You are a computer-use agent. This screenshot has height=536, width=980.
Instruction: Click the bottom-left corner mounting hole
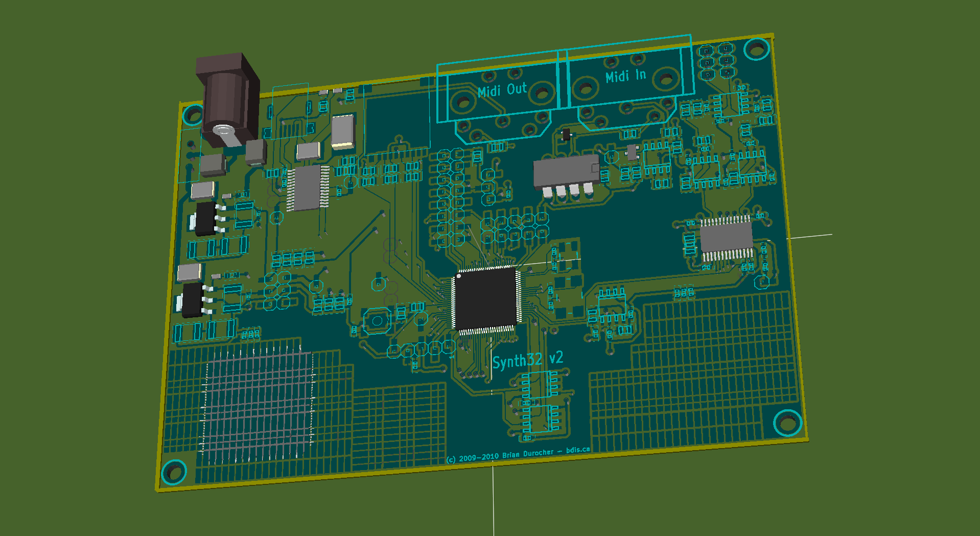point(174,472)
